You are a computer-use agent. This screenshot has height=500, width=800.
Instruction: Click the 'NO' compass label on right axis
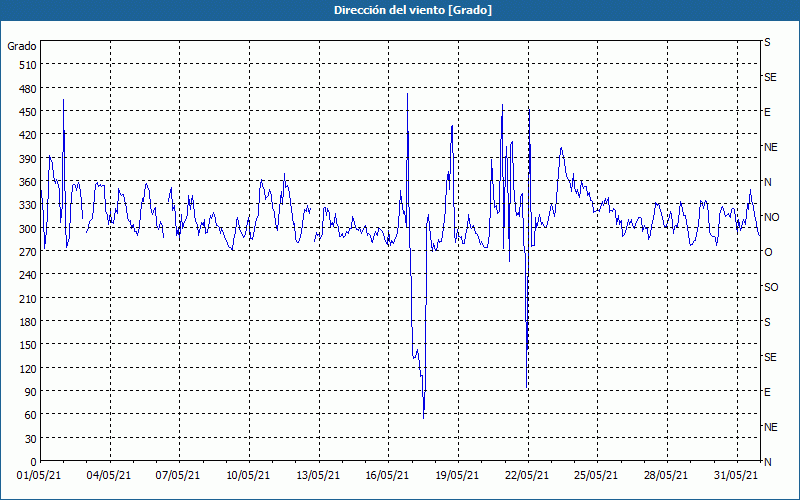pyautogui.click(x=772, y=217)
